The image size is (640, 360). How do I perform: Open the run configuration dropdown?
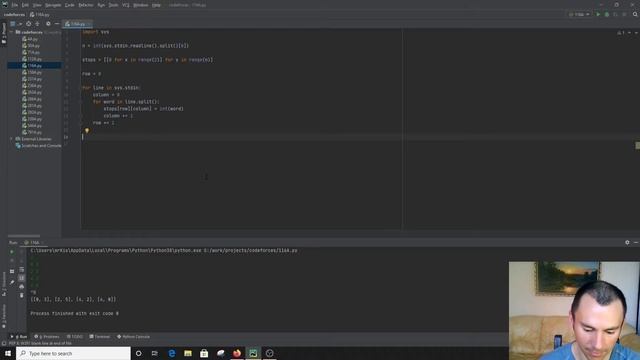point(580,15)
